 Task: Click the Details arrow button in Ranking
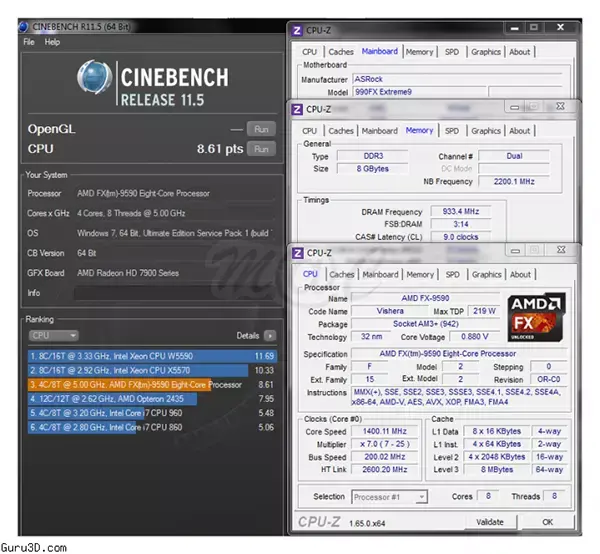click(270, 336)
